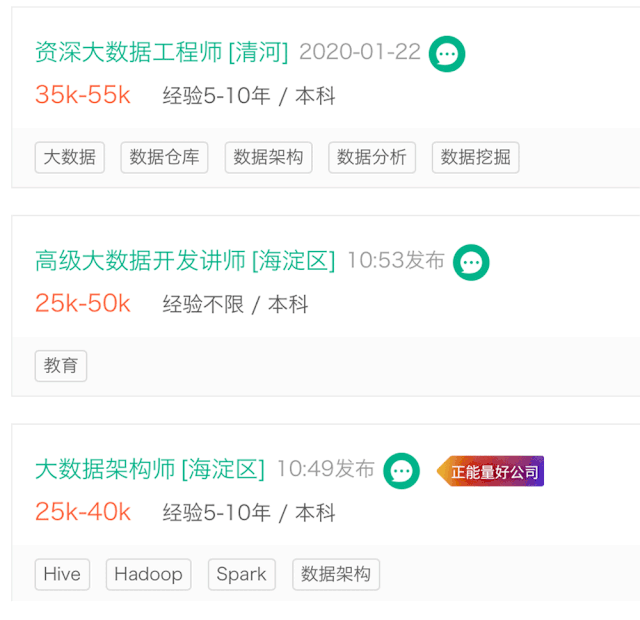
Task: Click chat bubble next to 大数据架构师
Action: pos(401,471)
